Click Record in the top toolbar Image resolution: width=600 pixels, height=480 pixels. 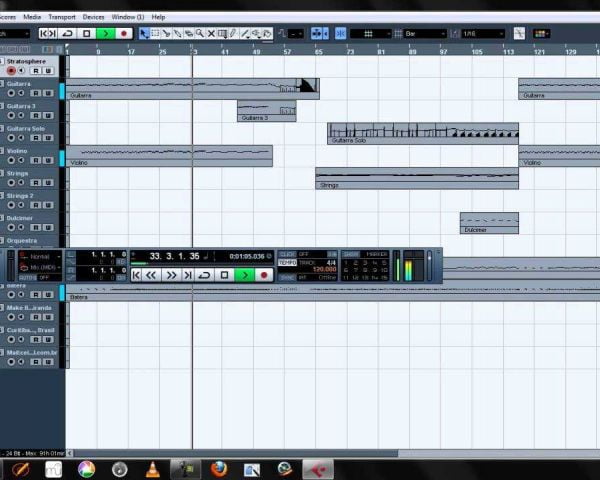tap(124, 34)
